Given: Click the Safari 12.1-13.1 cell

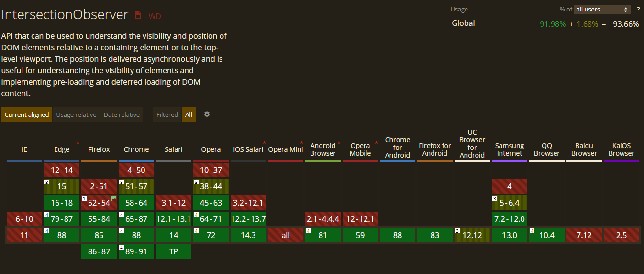Looking at the screenshot, I should coord(174,219).
